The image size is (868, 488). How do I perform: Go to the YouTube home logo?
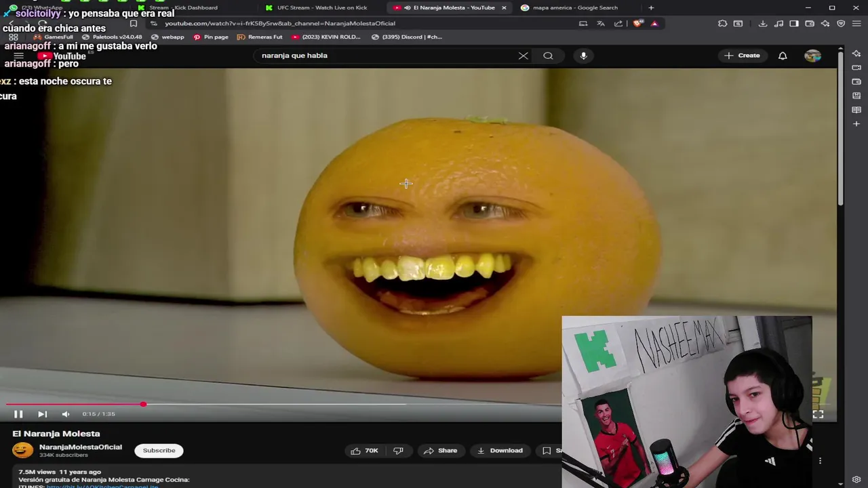[x=62, y=56]
